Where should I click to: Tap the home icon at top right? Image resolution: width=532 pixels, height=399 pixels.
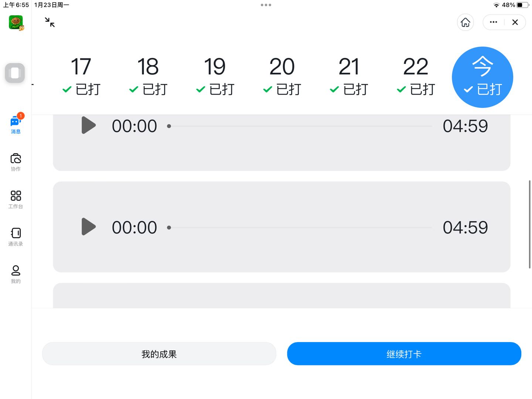pyautogui.click(x=465, y=22)
